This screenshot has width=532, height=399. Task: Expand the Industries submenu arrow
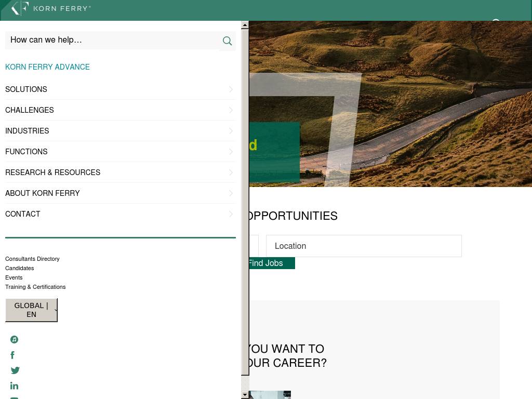coord(231,131)
